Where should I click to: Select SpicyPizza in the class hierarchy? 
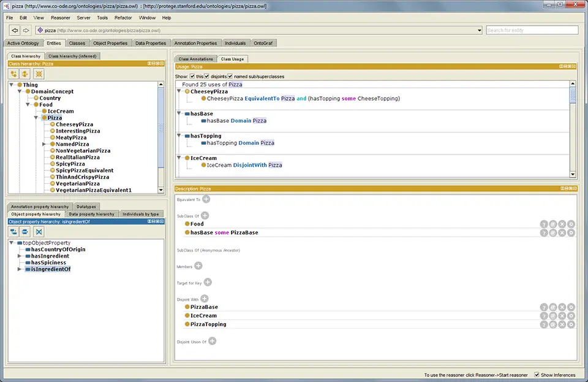70,164
